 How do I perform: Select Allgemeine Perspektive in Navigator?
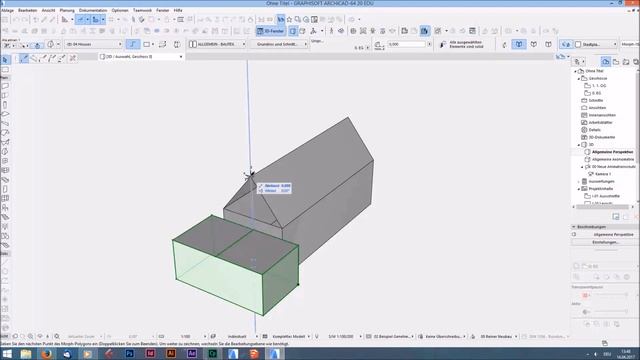(x=612, y=152)
